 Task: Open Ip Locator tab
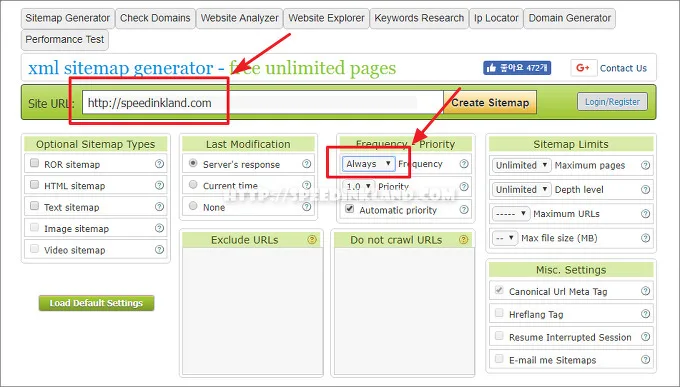(496, 18)
